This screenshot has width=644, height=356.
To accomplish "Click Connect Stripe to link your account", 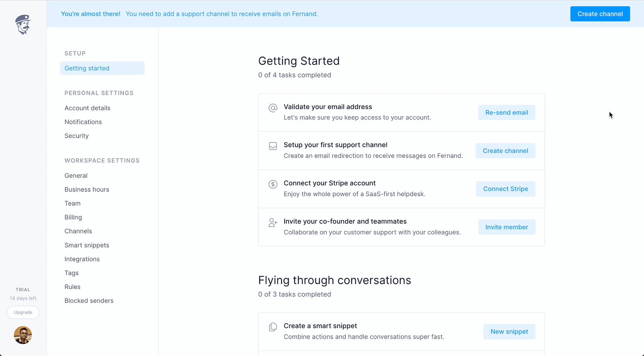I will click(506, 189).
